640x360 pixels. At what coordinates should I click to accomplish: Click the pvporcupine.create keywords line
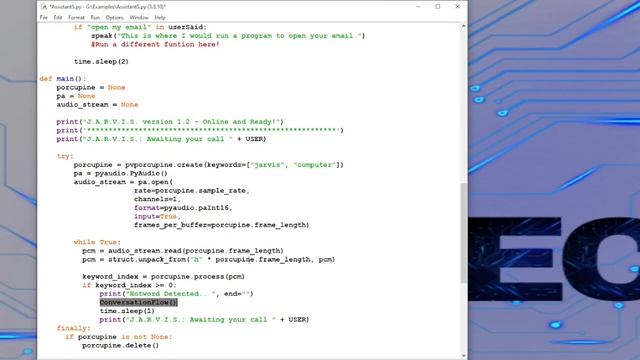coord(209,165)
